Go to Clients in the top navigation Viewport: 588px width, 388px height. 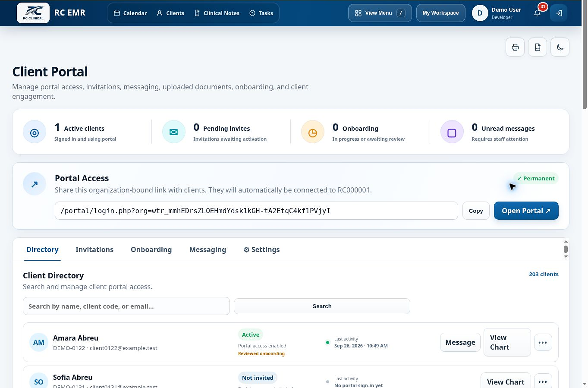(x=170, y=13)
